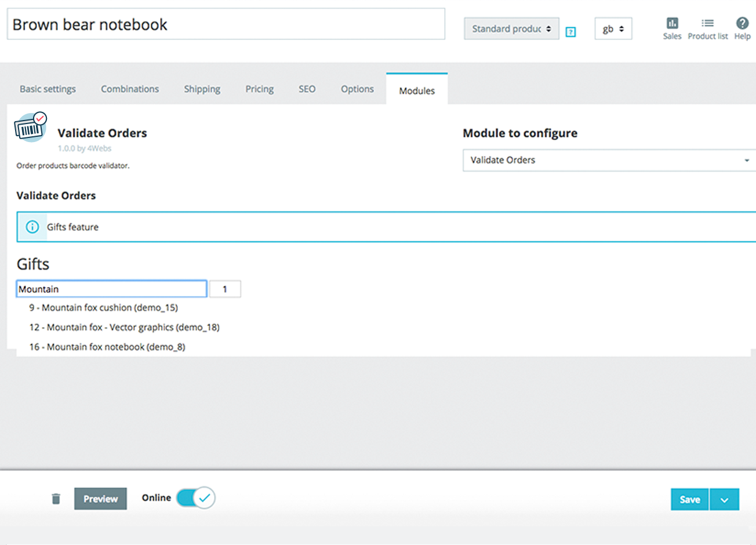This screenshot has height=545, width=756.
Task: Click the 1.0.0 by 4Webs version text
Action: tap(85, 148)
